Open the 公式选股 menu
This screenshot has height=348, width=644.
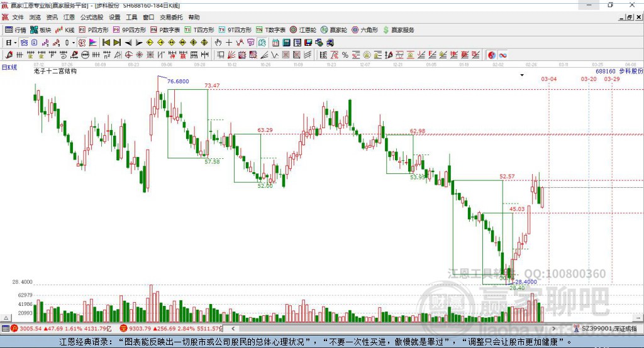tap(92, 17)
